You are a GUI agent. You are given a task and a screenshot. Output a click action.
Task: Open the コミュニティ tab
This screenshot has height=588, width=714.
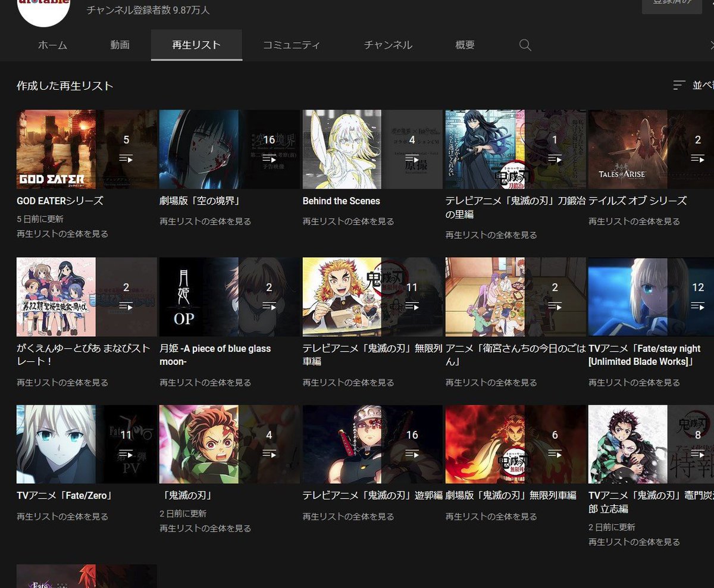tap(292, 45)
